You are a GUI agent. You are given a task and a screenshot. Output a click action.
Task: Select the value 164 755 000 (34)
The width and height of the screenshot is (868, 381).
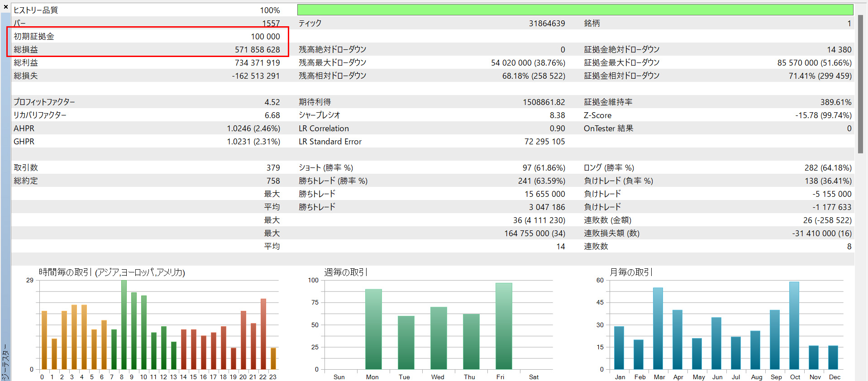[x=535, y=233]
